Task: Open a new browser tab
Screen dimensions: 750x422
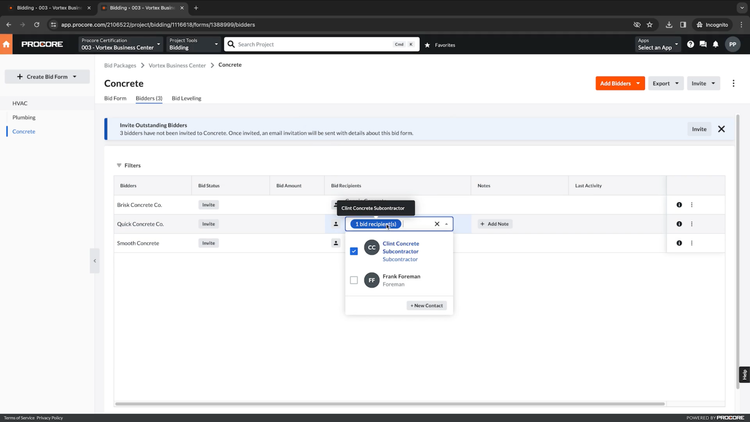Action: (x=196, y=8)
